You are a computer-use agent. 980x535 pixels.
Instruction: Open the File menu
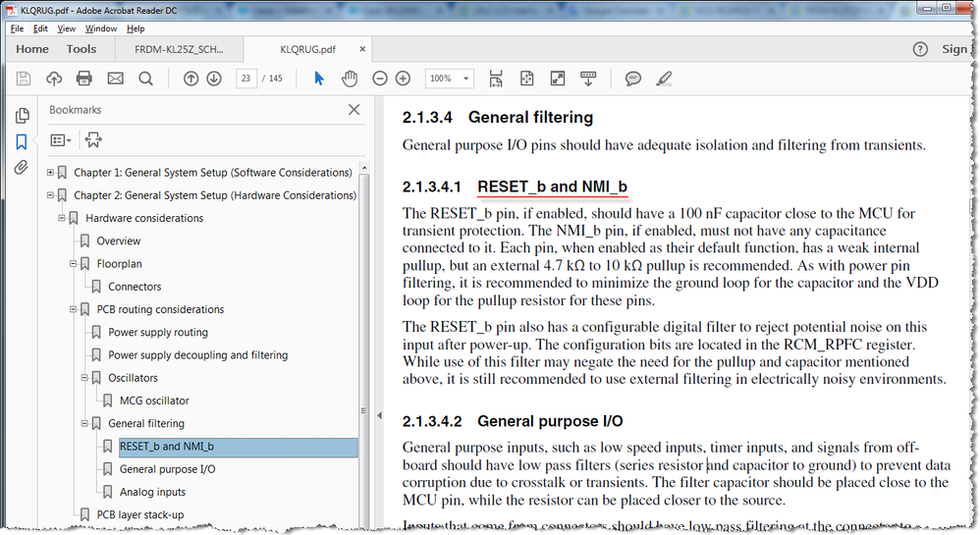pyautogui.click(x=17, y=28)
